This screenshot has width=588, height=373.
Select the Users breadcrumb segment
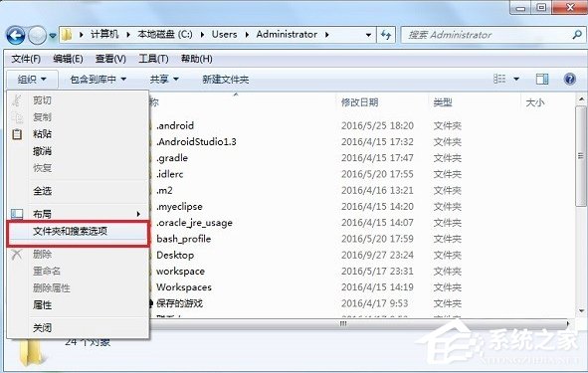(x=224, y=35)
